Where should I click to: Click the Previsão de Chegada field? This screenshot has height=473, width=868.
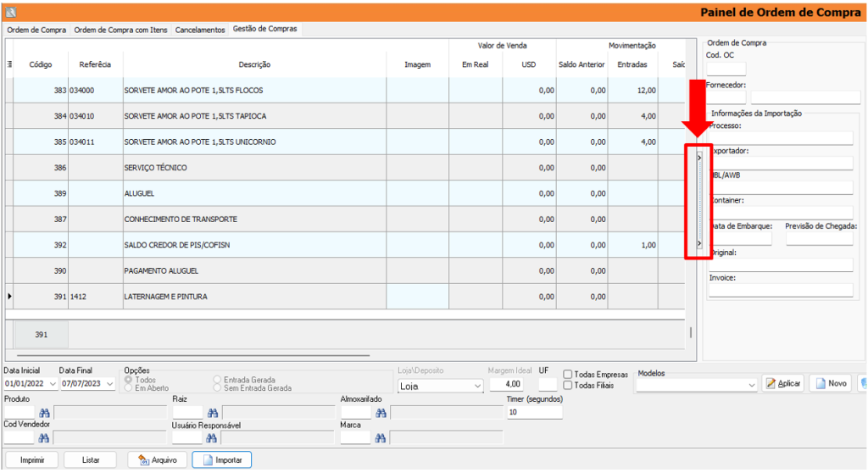pyautogui.click(x=819, y=239)
